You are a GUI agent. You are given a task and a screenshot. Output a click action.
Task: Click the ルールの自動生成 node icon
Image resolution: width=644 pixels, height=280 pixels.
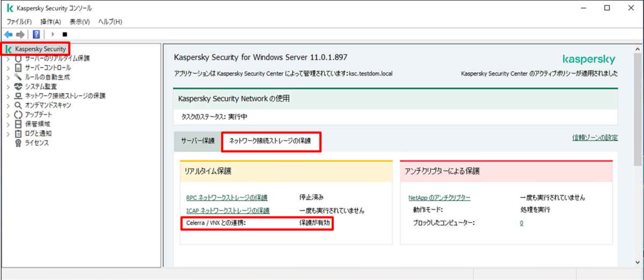[x=19, y=77]
